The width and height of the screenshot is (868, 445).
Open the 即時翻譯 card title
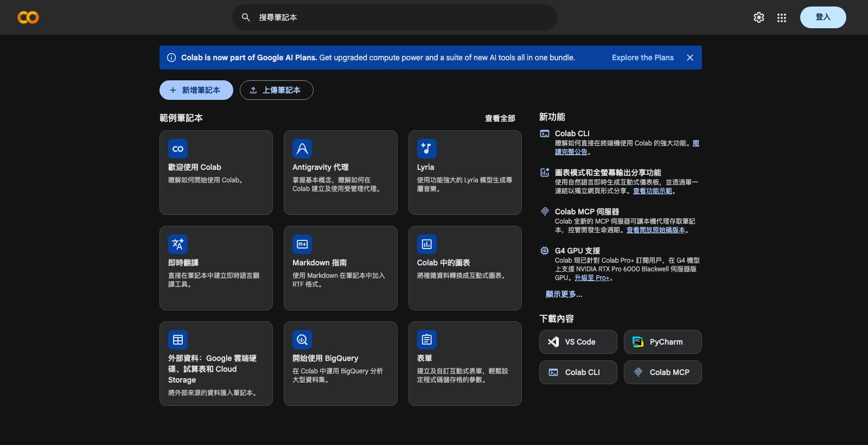tap(183, 263)
